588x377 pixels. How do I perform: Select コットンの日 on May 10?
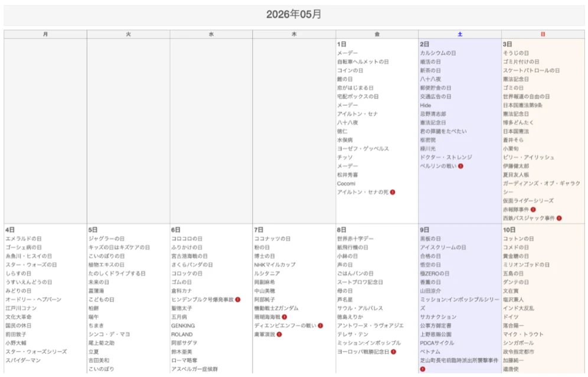(x=518, y=239)
